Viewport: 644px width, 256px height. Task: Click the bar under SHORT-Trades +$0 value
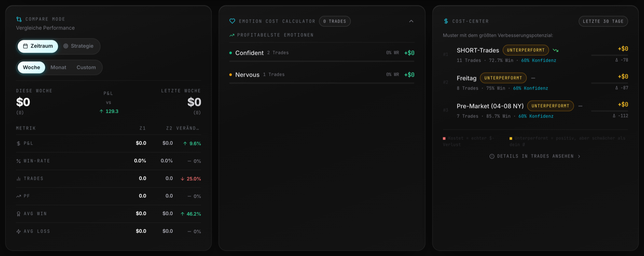pyautogui.click(x=609, y=55)
